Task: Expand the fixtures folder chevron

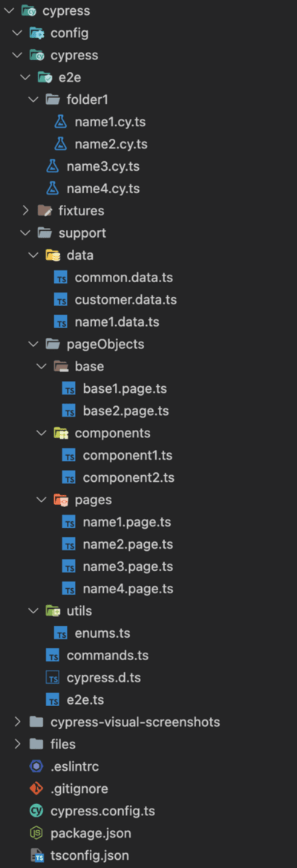Action: (25, 210)
